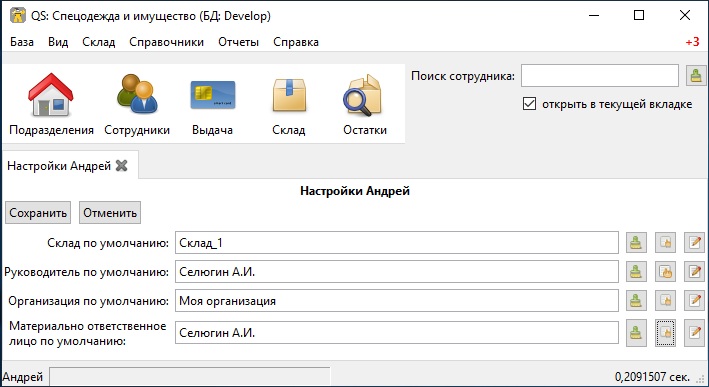Clear the Поиск сотрудника search field
Viewport: 709px width, 387px height.
pyautogui.click(x=696, y=76)
